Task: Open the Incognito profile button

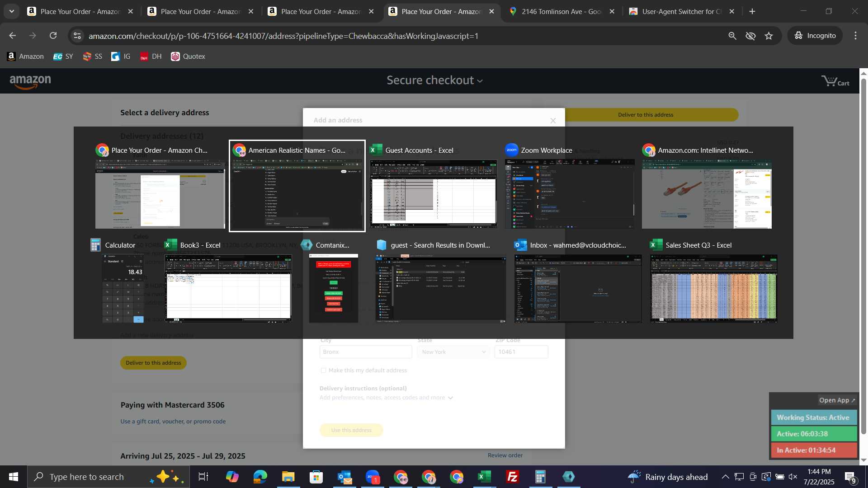Action: click(x=815, y=36)
